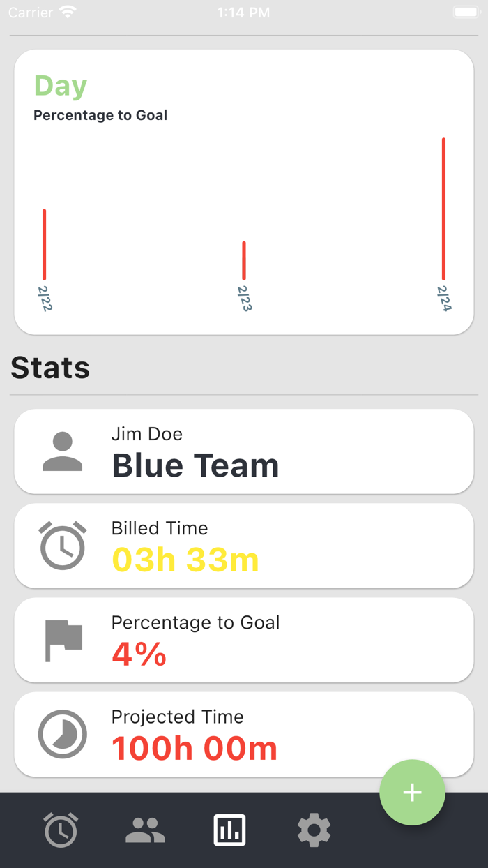Tap the green add plus button

(412, 793)
